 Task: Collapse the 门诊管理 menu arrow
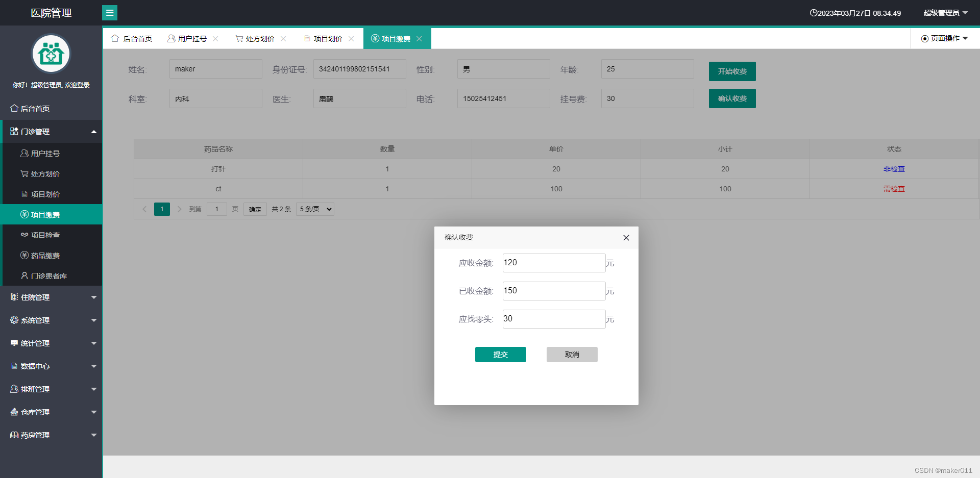tap(94, 132)
